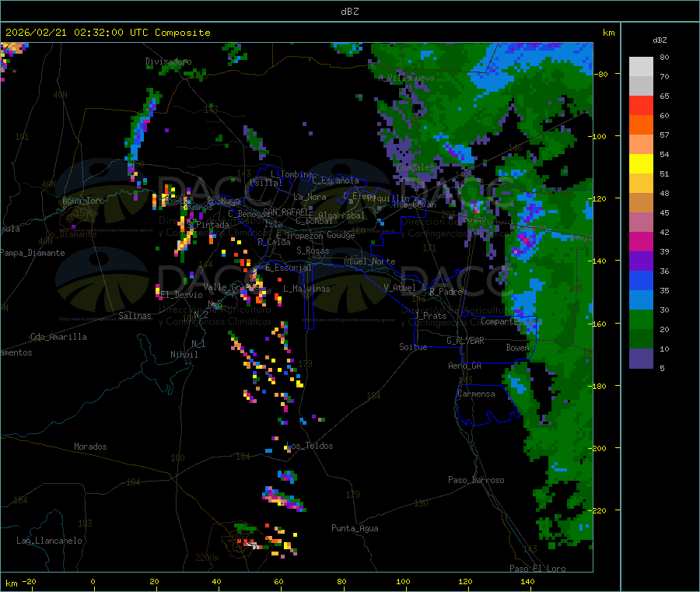Click the 'La_Nora' map label

tap(310, 197)
